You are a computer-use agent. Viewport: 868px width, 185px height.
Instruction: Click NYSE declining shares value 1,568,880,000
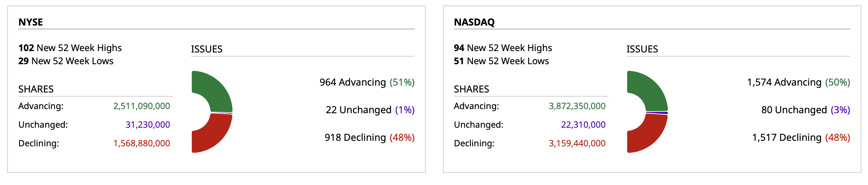click(x=142, y=143)
